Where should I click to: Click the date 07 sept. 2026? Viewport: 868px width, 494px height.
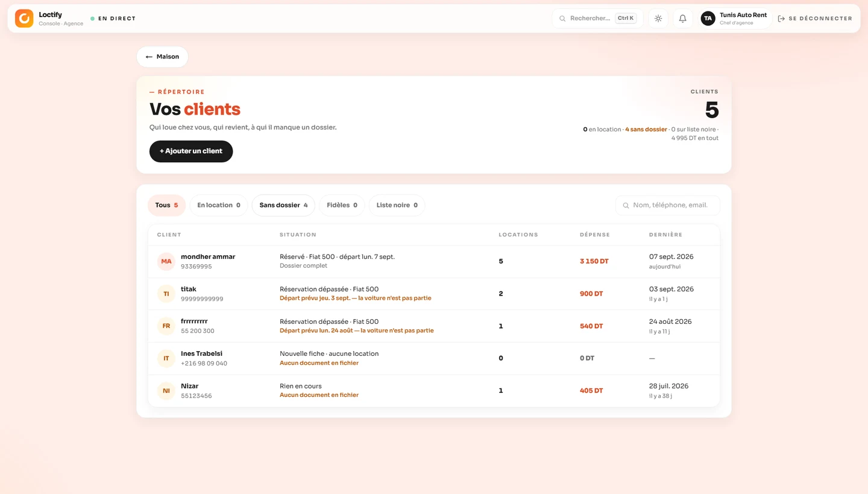671,257
